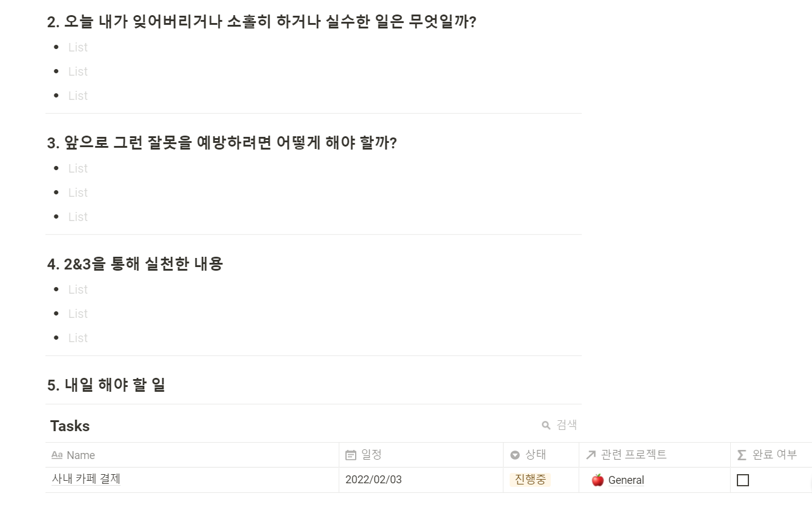Image resolution: width=812 pixels, height=522 pixels.
Task: Open the 완료 여부 column header menu
Action: pyautogui.click(x=771, y=455)
